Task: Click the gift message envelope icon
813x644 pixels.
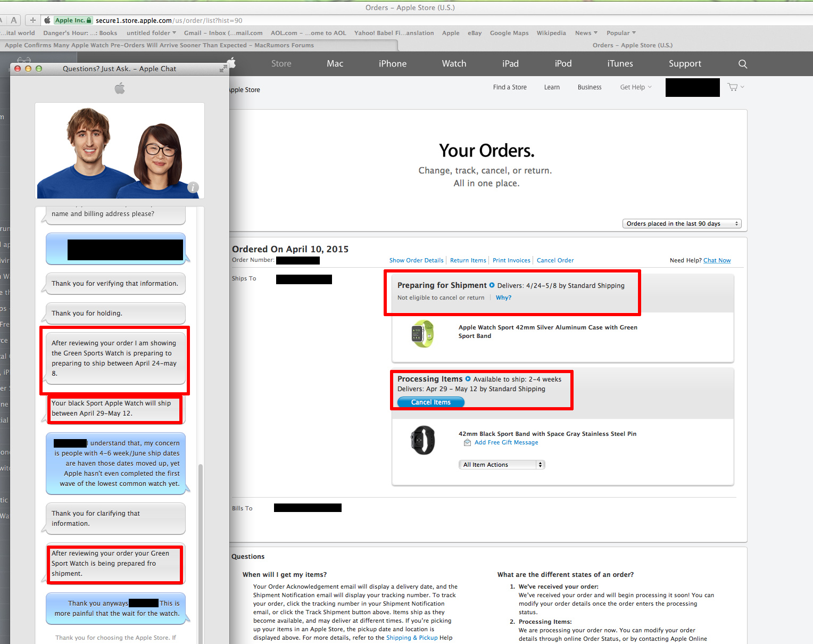Action: [467, 443]
